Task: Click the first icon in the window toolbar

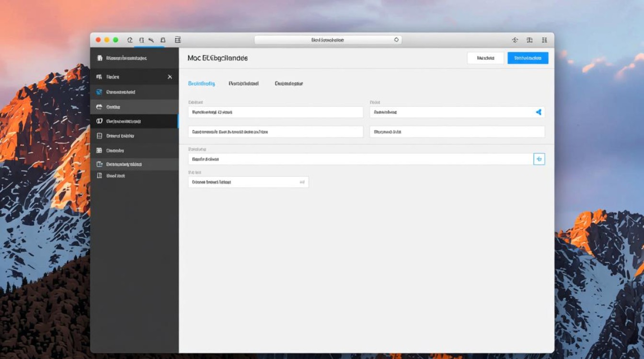Action: click(130, 40)
